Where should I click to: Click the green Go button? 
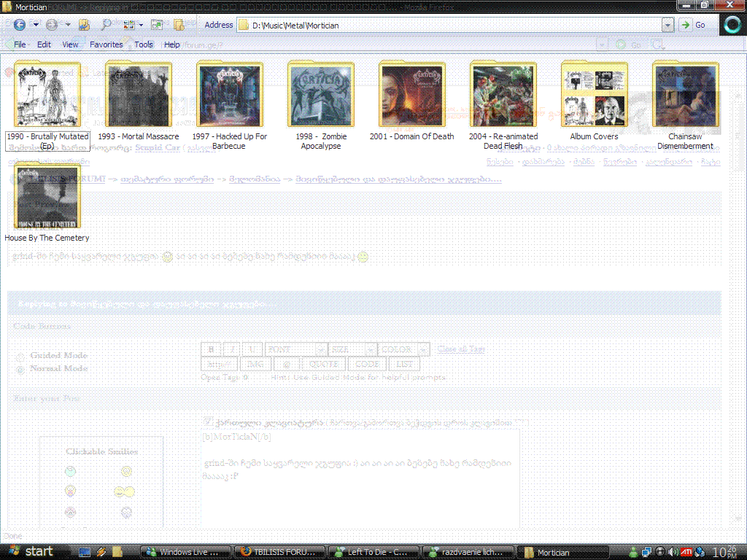pyautogui.click(x=693, y=26)
